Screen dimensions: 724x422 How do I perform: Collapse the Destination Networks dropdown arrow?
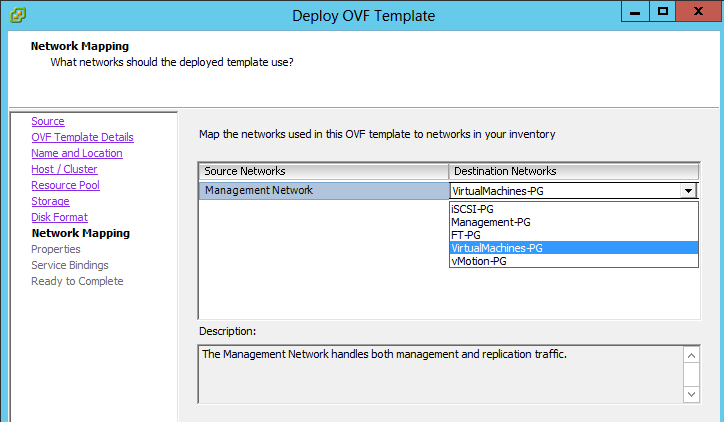pos(688,190)
